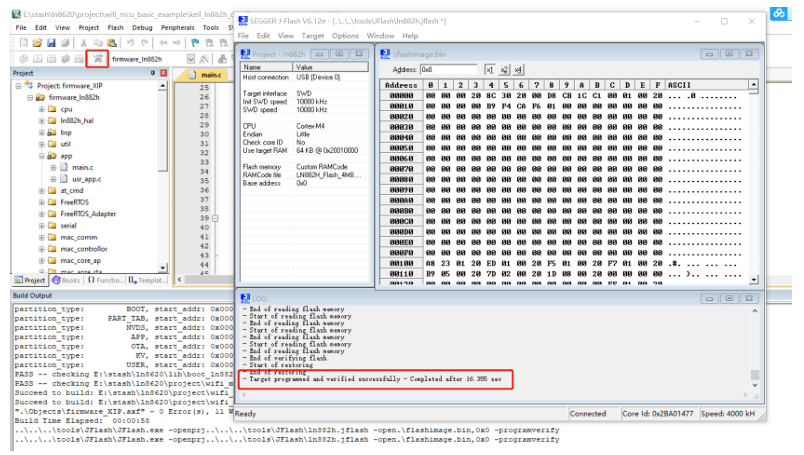The width and height of the screenshot is (804, 455).
Task: Click the New file icon in Keil toolbar
Action: pos(24,43)
